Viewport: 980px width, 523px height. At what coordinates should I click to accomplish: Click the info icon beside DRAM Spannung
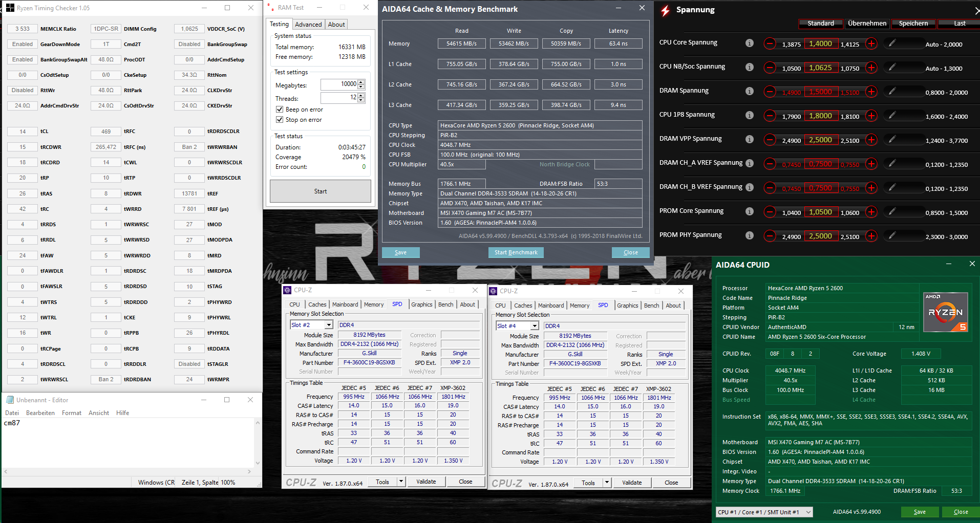click(x=750, y=91)
